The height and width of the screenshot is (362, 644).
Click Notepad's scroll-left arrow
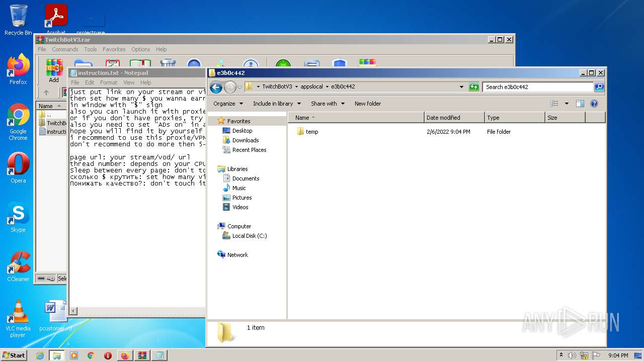(x=73, y=311)
